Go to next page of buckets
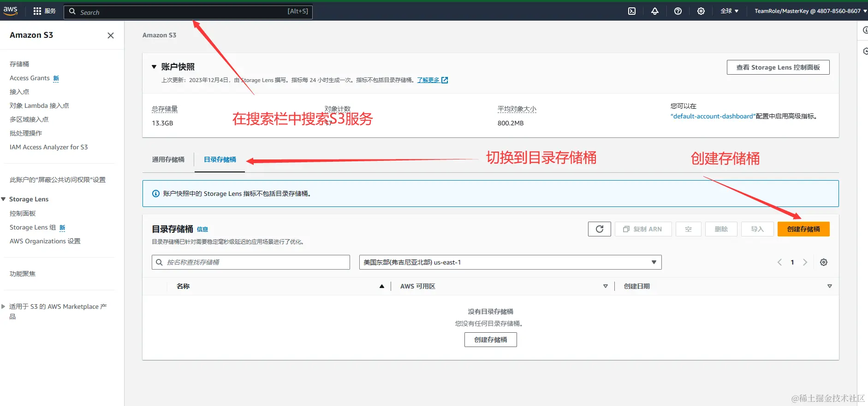The height and width of the screenshot is (406, 868). [805, 262]
